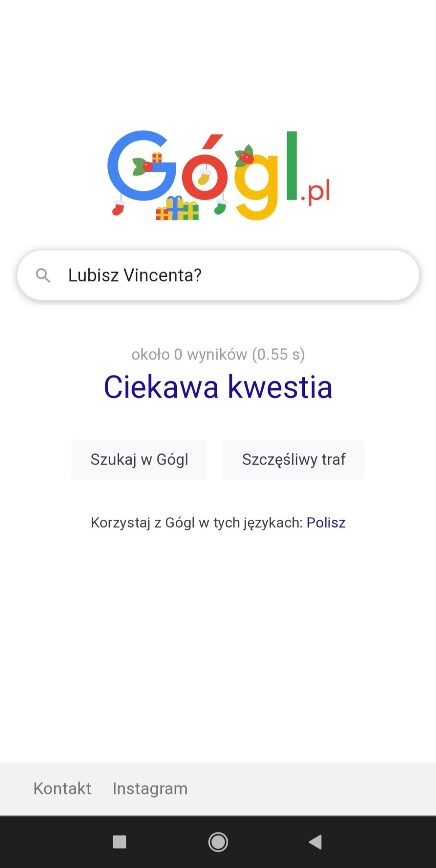Image resolution: width=436 pixels, height=868 pixels.
Task: Click the holly berries on the yellow g
Action: tap(245, 156)
